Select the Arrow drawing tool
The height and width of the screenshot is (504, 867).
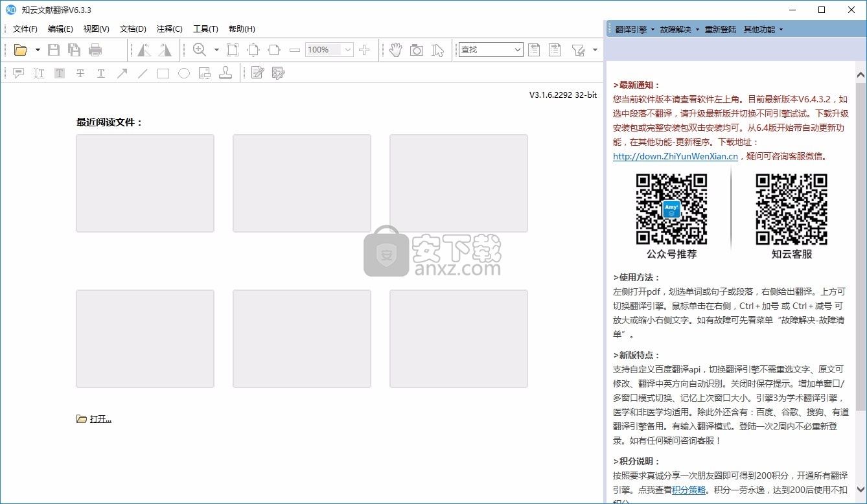pos(122,73)
